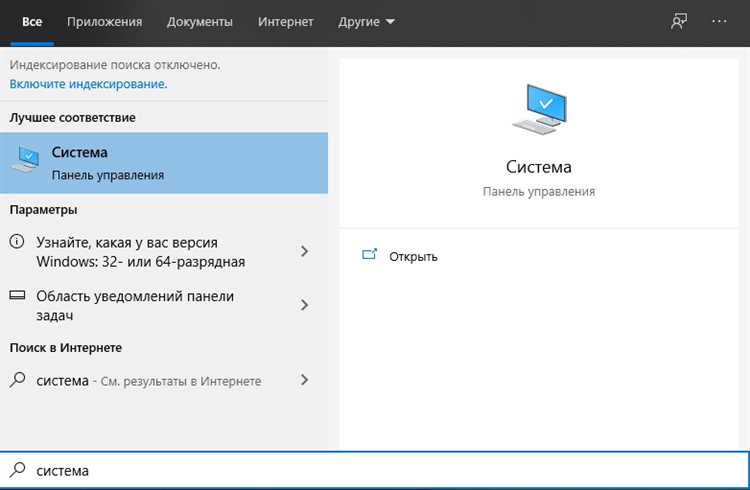The height and width of the screenshot is (490, 750).
Task: Click Панель управления subtitle in preview pane
Action: tap(539, 191)
